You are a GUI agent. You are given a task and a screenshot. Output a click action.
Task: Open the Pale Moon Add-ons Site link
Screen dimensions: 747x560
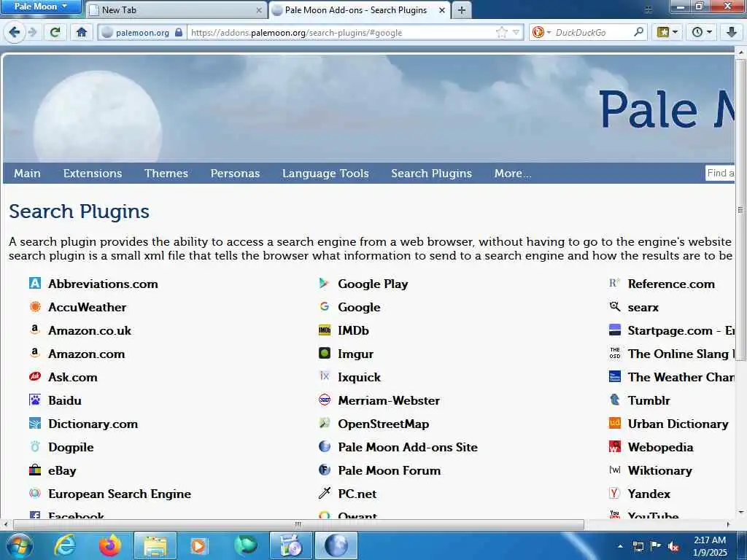click(x=408, y=447)
